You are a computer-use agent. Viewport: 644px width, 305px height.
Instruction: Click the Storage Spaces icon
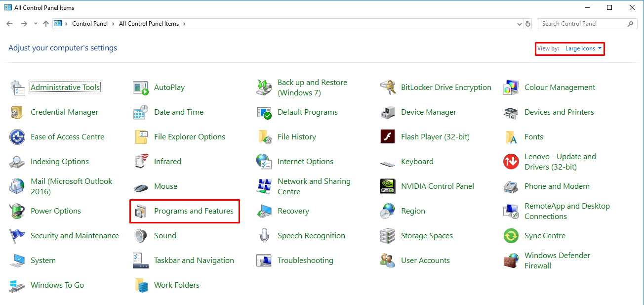tap(388, 236)
